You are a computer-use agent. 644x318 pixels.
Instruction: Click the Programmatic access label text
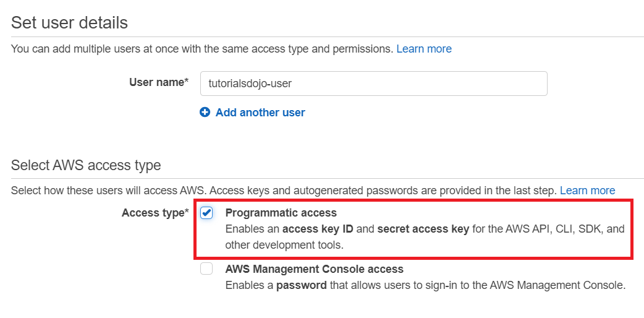click(x=281, y=213)
